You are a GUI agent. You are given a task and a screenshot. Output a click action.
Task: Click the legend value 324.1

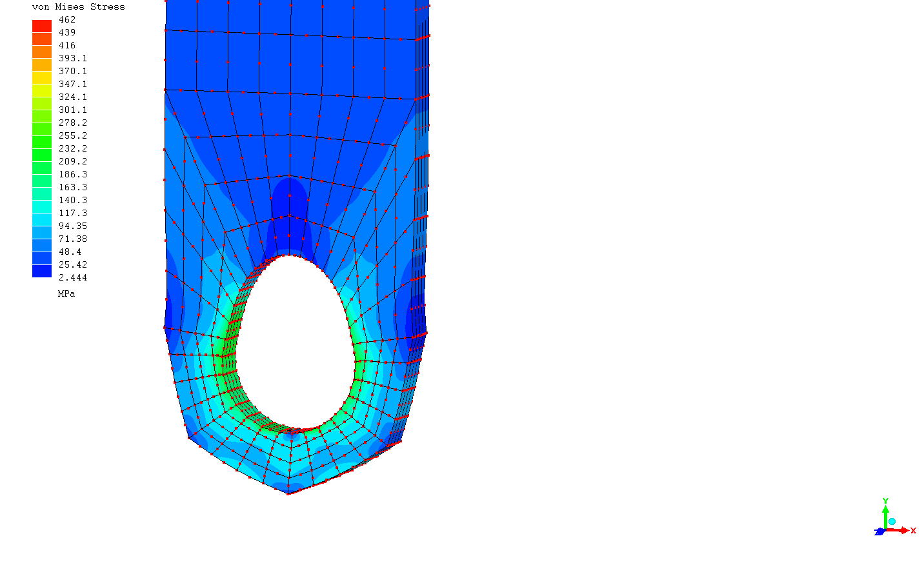[x=73, y=97]
